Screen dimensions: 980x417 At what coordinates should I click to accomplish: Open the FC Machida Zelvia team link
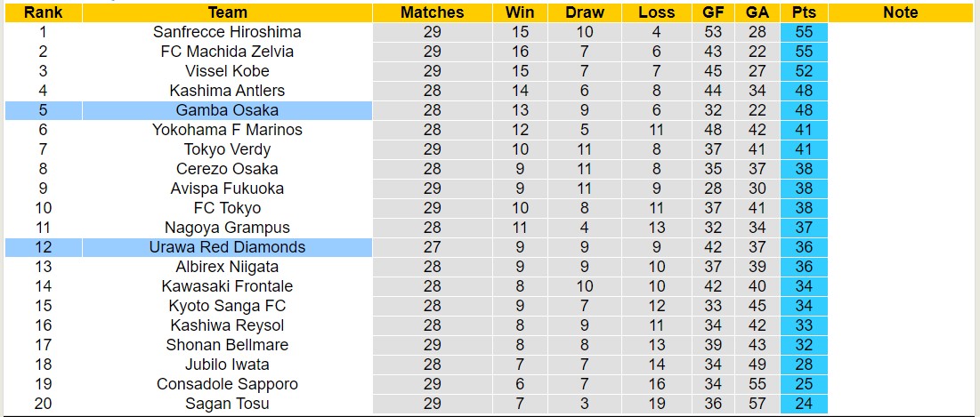tap(227, 52)
